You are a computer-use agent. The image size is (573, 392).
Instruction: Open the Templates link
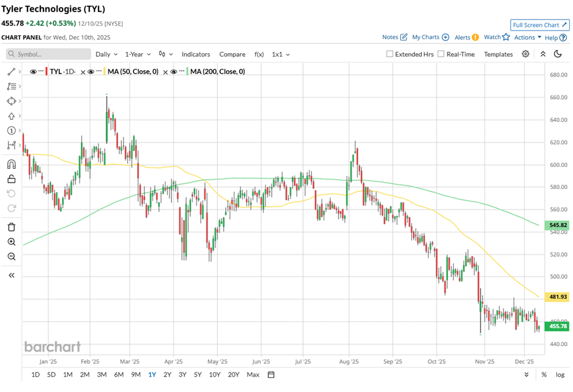tap(498, 54)
